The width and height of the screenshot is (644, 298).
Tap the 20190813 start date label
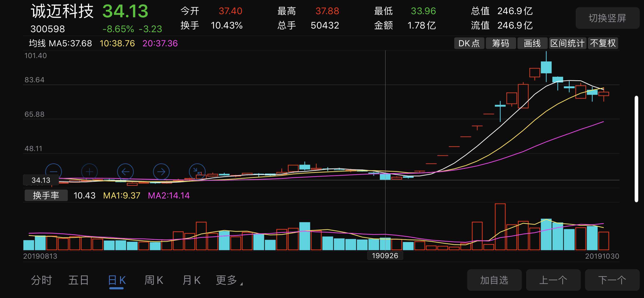click(x=40, y=256)
